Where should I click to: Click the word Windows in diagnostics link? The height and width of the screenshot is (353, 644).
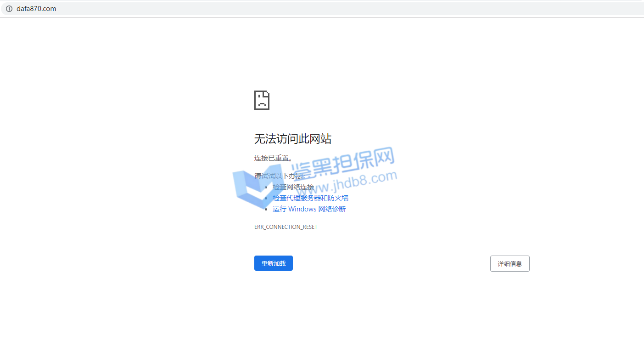[302, 209]
